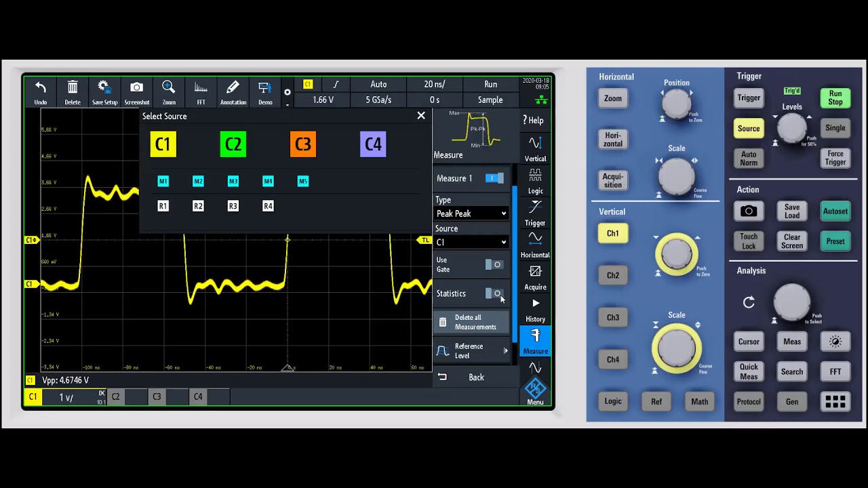Click the trigger Levels knob

(x=792, y=127)
